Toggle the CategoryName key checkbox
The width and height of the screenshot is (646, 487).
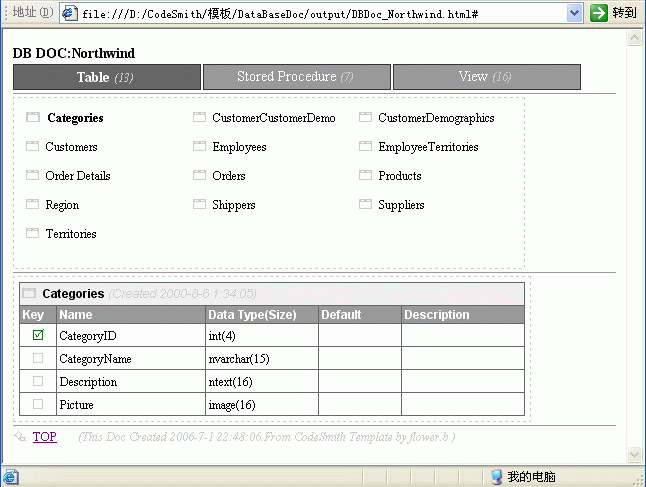coord(38,358)
